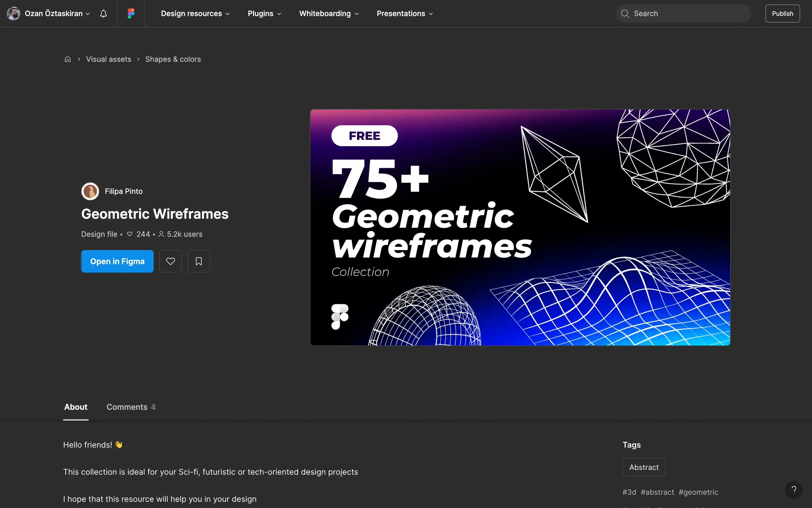Open the Visual assets breadcrumb link
The image size is (812, 508).
coord(108,59)
